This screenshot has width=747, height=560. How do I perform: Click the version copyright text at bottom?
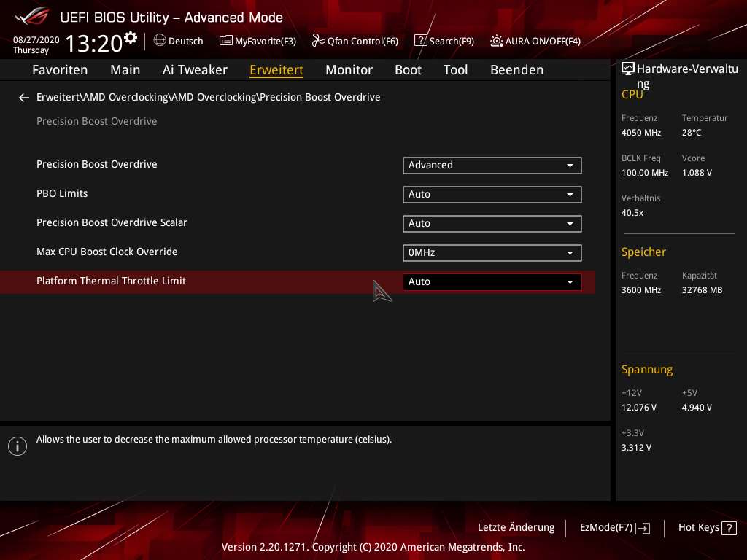373,547
